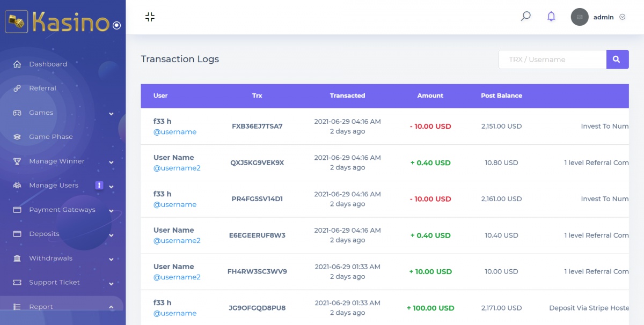Click the Kasino dice logo
Viewport: 644px width, 325px height.
[17, 23]
